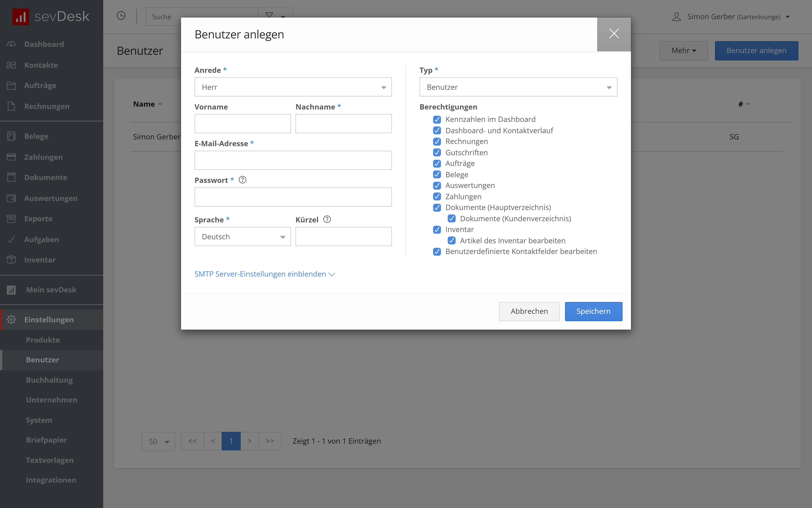Viewport: 812px width, 508px height.
Task: Select pagination page 1
Action: pos(231,441)
